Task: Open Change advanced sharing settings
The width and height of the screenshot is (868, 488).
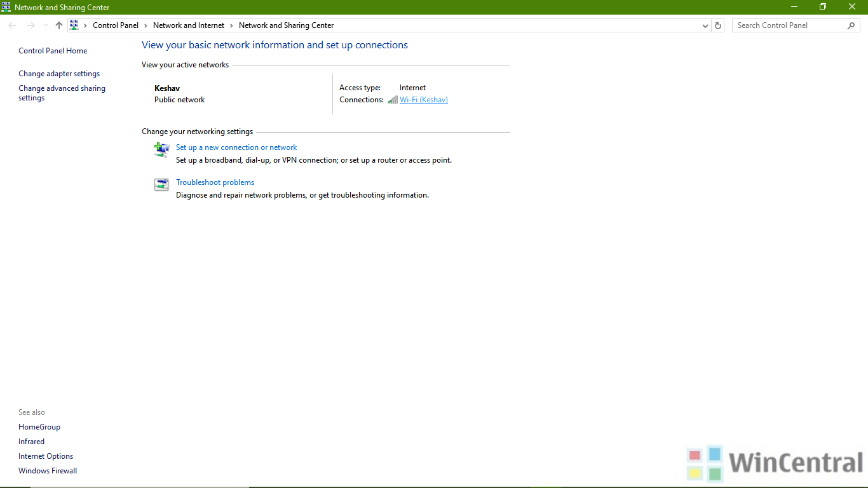Action: click(62, 93)
